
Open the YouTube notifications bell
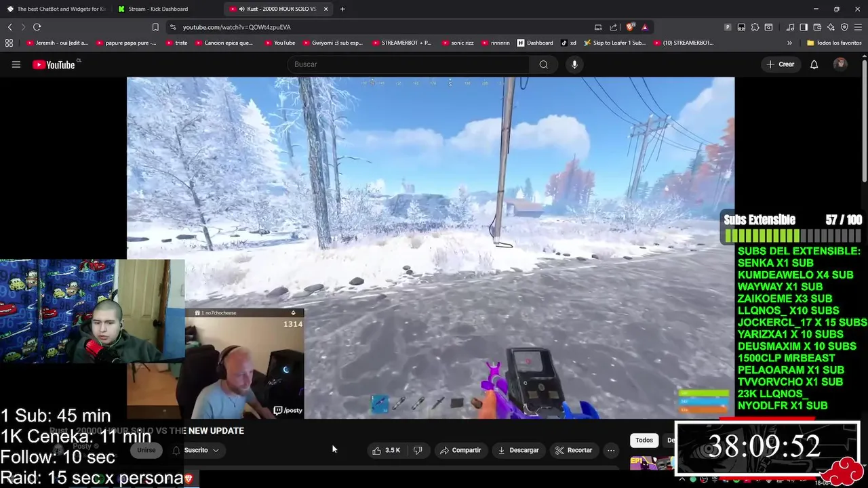[814, 64]
